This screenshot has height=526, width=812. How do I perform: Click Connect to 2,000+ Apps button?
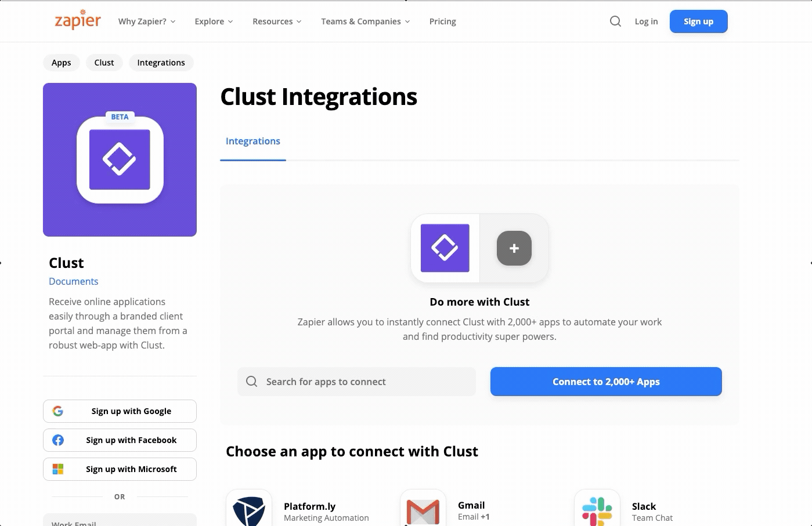tap(606, 382)
